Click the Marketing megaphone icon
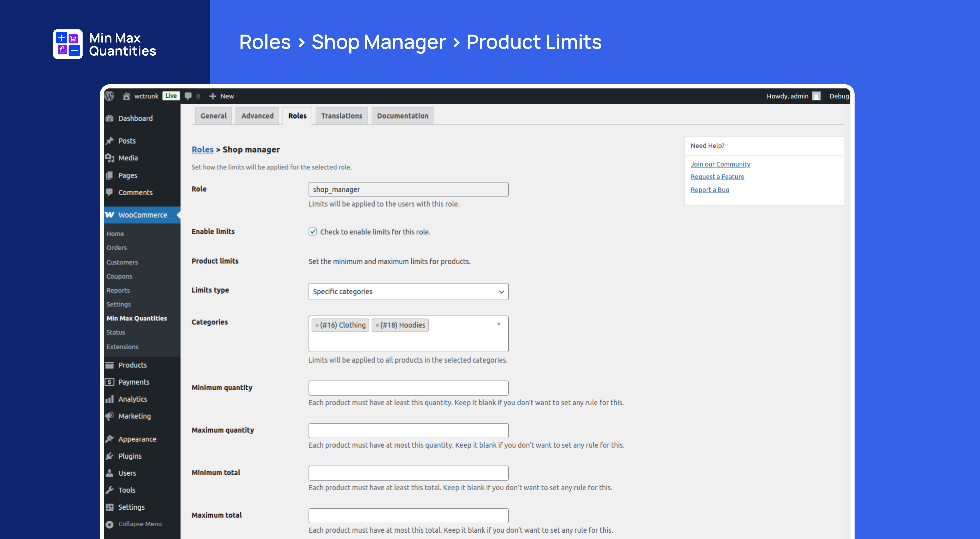 [x=110, y=416]
